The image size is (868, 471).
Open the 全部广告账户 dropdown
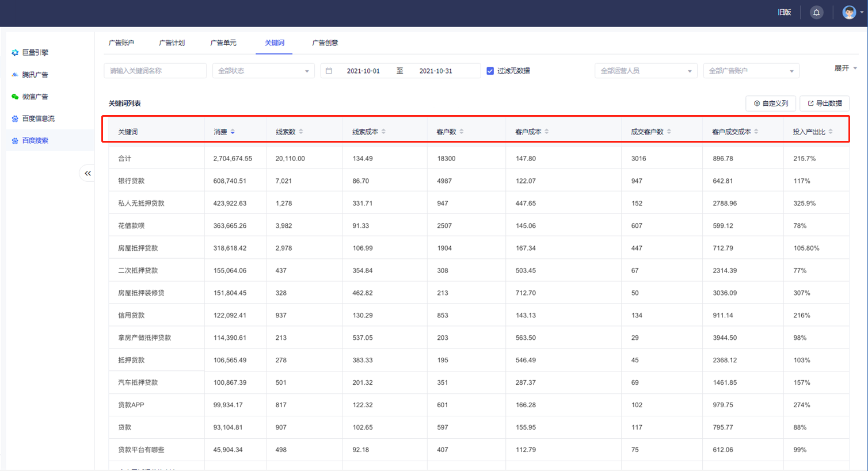coord(751,71)
